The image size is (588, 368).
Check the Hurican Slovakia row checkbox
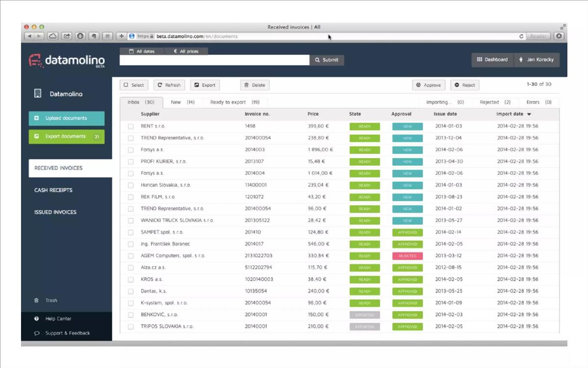[x=131, y=185]
